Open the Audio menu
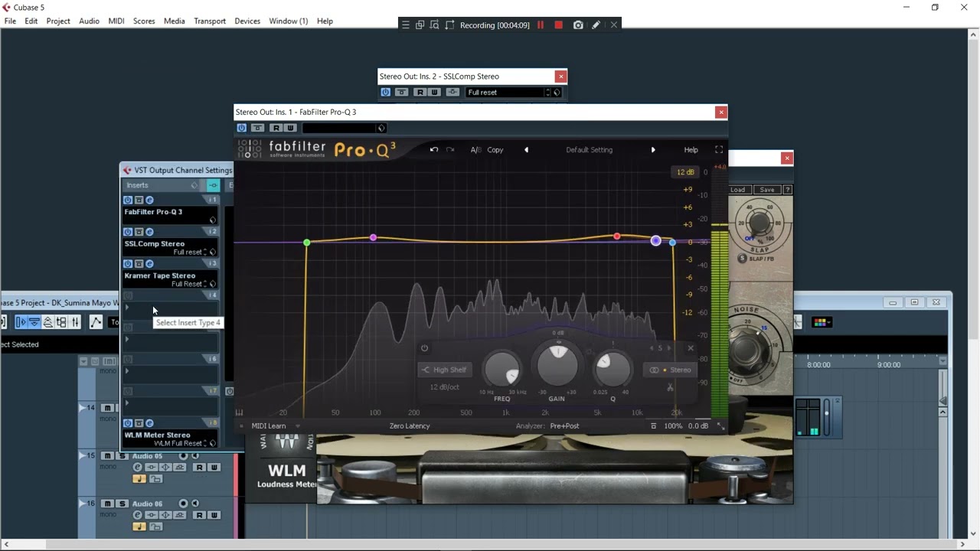This screenshot has height=551, width=980. [x=89, y=21]
